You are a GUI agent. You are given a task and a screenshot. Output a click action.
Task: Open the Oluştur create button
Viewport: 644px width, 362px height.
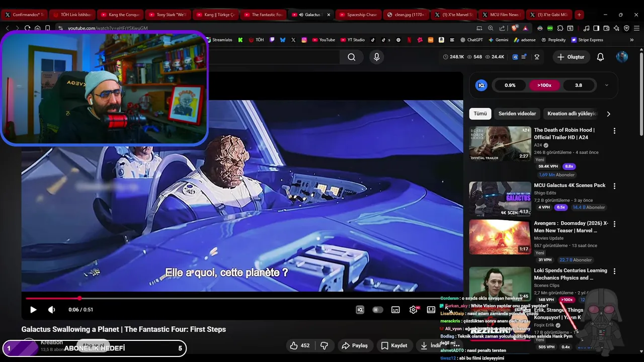coord(571,57)
